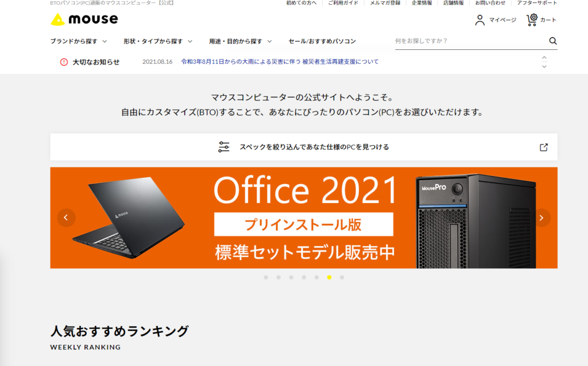Viewport: 588px width, 366px height.
Task: Focus the 何をお探しですか search field
Action: pos(471,41)
